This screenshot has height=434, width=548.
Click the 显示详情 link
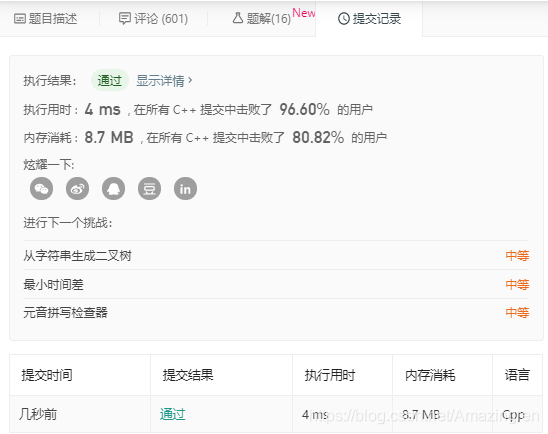pos(164,81)
